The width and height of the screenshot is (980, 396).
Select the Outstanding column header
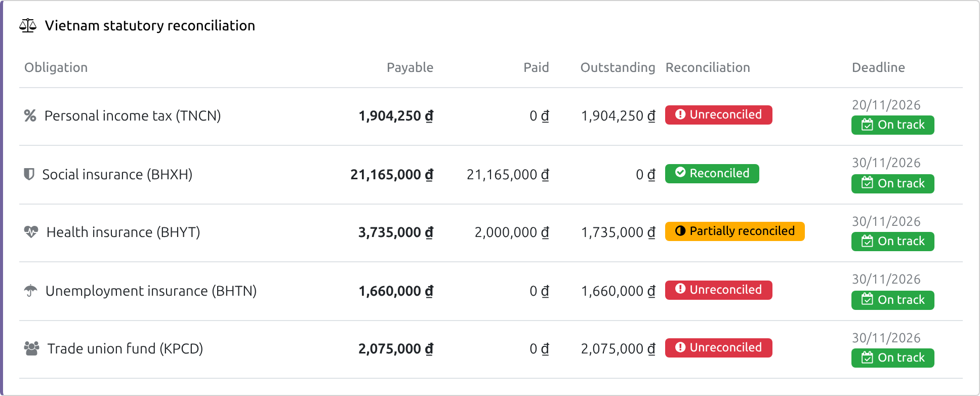point(618,67)
